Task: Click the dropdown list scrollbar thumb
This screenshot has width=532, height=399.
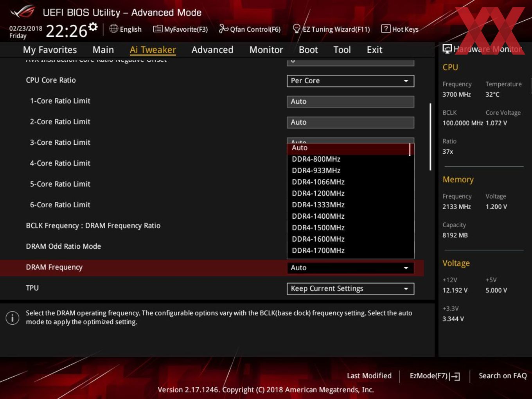Action: [410, 149]
